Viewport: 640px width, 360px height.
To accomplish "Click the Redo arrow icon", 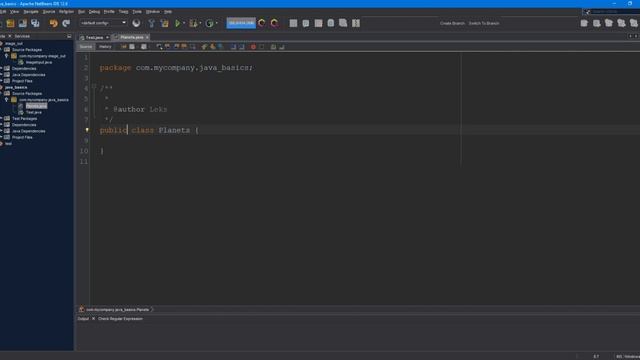I will 66,23.
